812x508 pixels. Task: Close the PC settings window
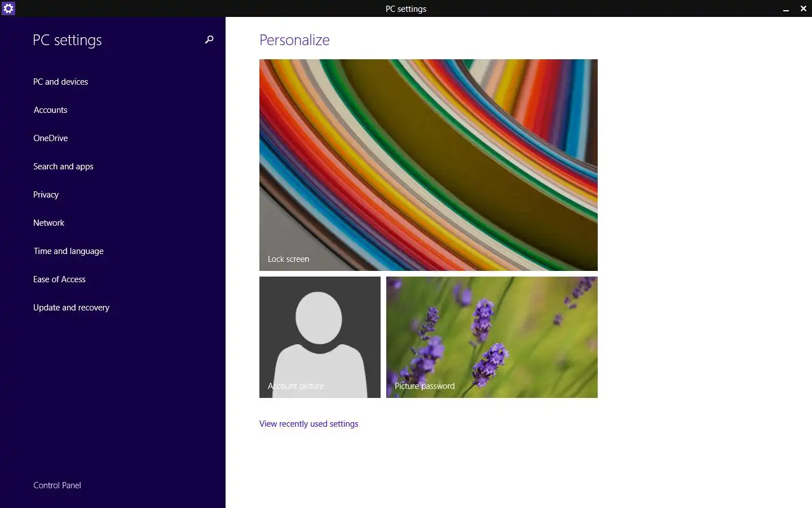coord(804,8)
